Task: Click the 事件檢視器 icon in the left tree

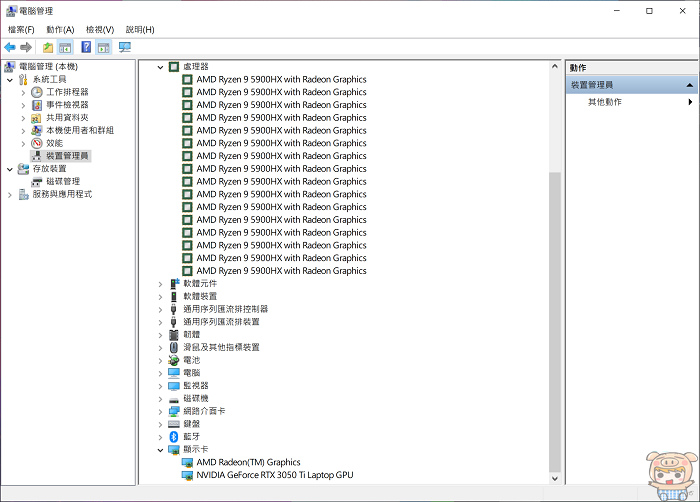Action: point(37,104)
